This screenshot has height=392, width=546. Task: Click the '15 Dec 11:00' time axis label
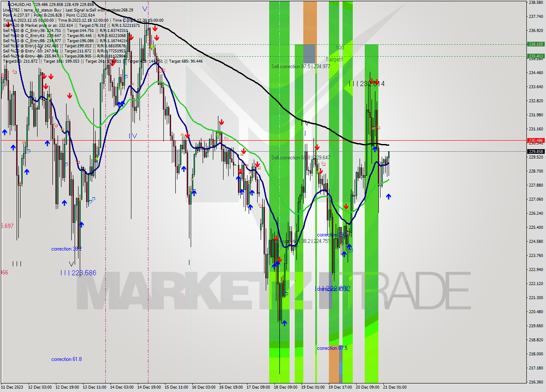coord(176,387)
